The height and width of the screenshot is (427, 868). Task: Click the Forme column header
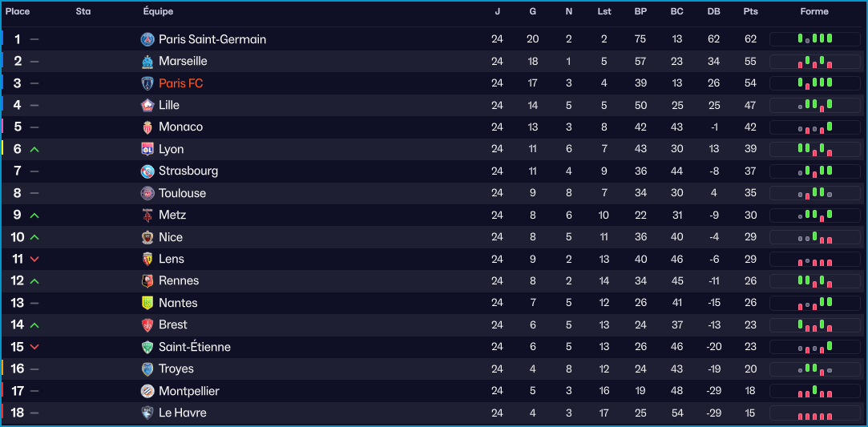[814, 12]
